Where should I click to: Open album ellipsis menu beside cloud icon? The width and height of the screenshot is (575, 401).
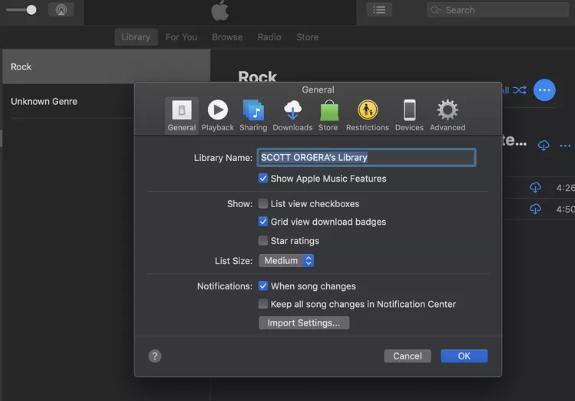565,146
